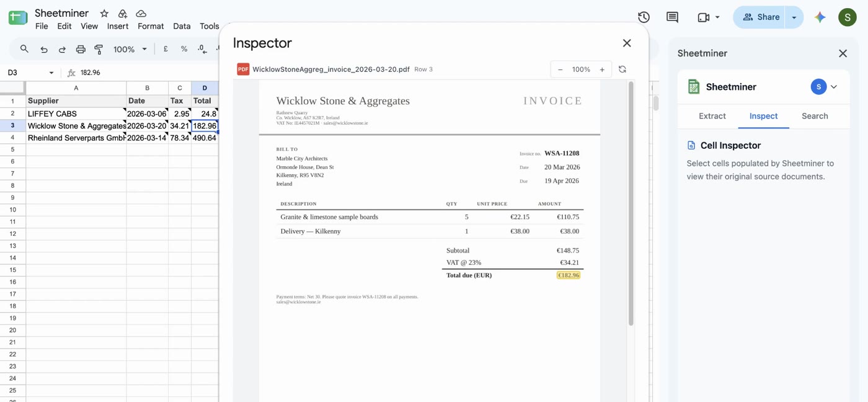Click the Sheetminer document title
Screen dimensions: 868x402
61,13
